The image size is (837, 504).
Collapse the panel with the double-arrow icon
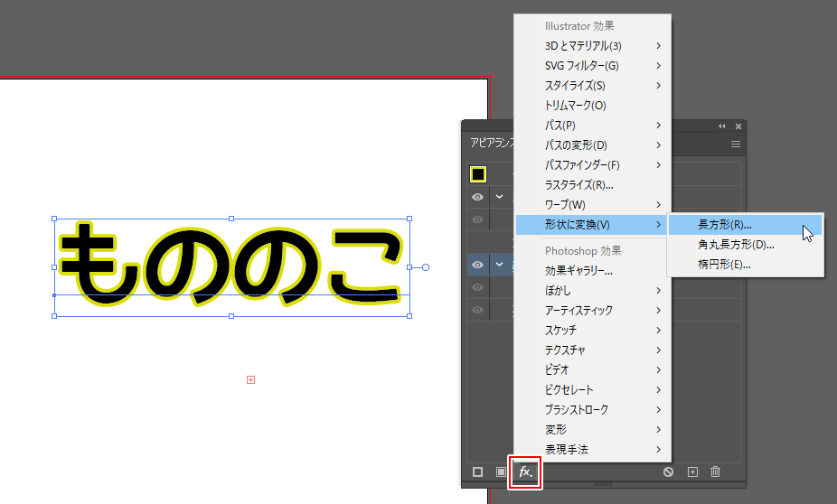click(x=721, y=126)
